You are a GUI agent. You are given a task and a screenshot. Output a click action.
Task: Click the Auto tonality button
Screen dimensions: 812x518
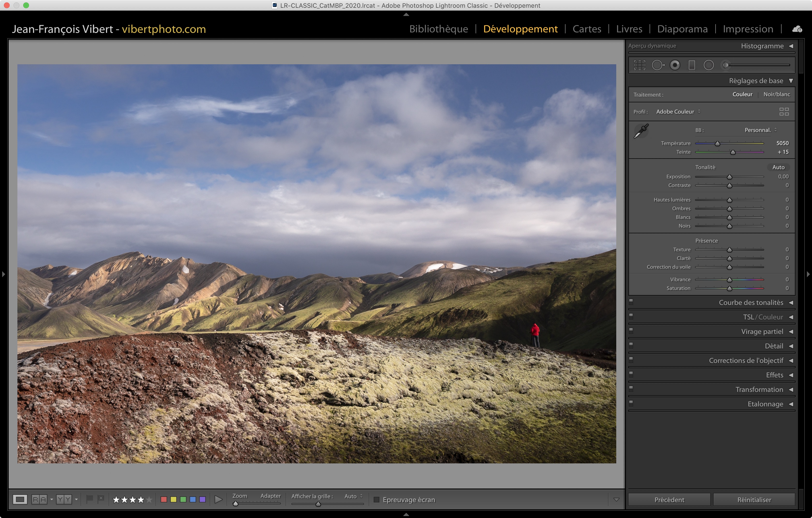tap(778, 167)
